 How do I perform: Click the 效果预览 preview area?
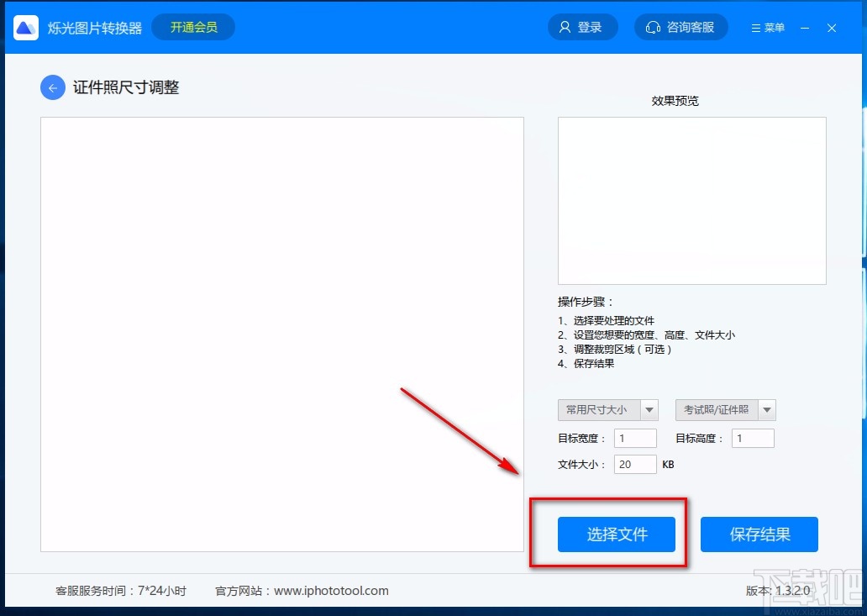click(691, 201)
